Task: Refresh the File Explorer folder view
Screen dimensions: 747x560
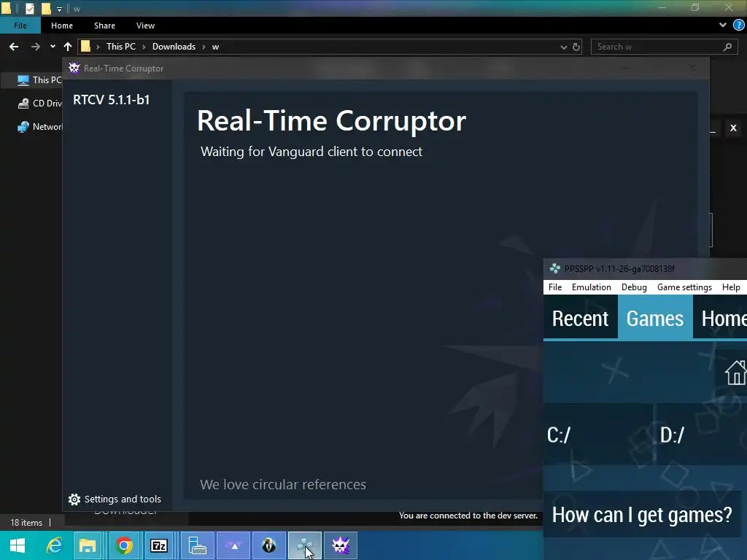Action: 576,47
